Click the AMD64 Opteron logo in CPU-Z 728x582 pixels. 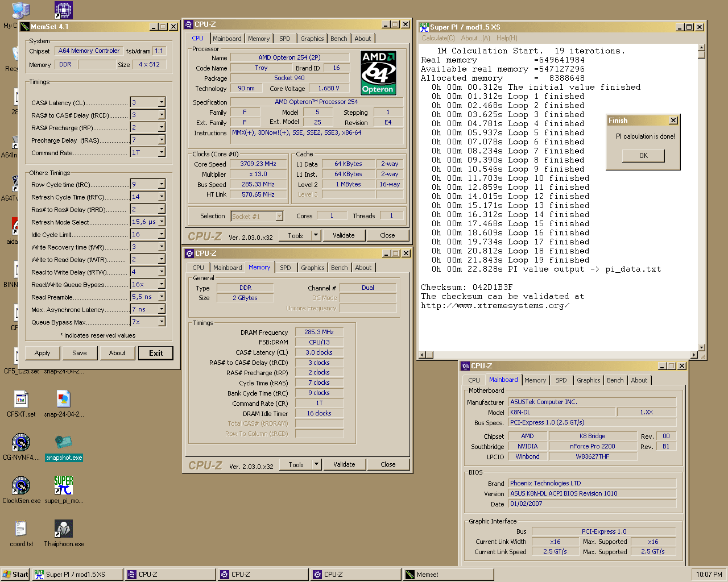(x=378, y=73)
